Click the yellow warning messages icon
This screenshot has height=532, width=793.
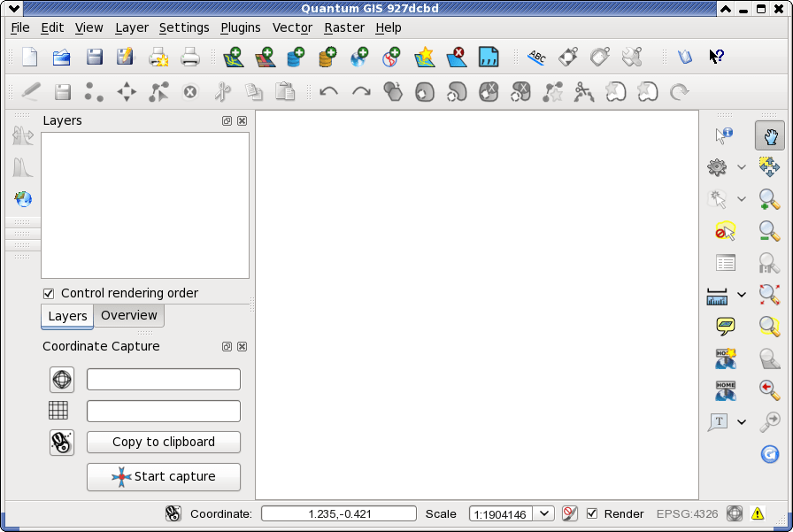[x=757, y=513]
